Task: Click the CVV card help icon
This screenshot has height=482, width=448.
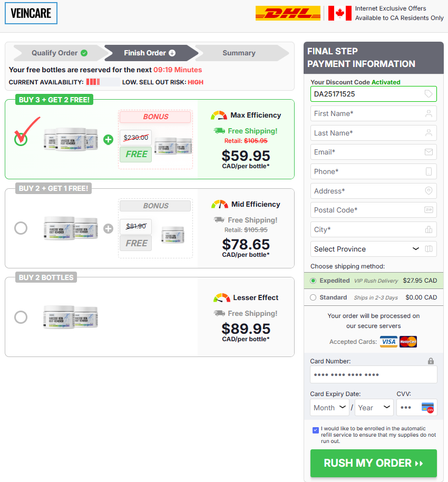Action: point(428,408)
